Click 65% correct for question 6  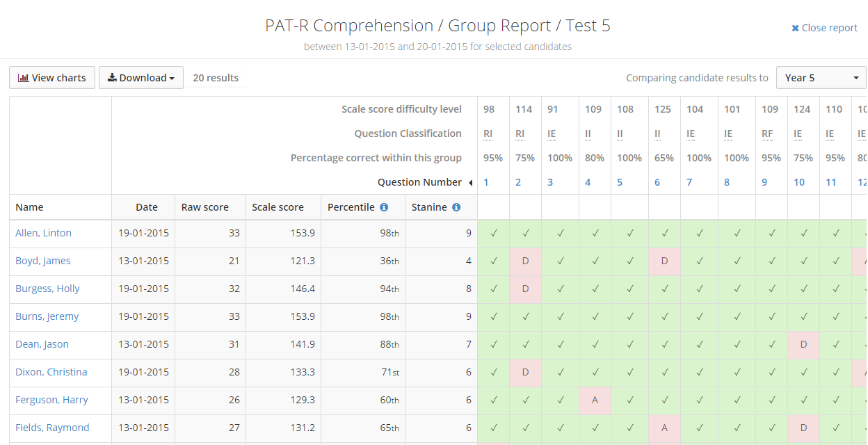[664, 158]
